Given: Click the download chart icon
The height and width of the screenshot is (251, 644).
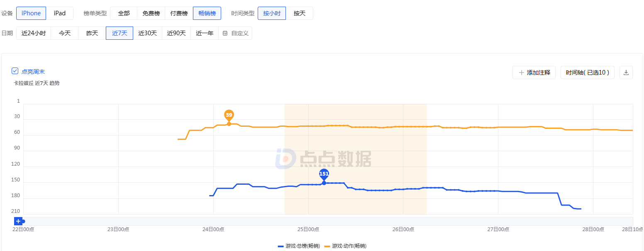Looking at the screenshot, I should (626, 72).
